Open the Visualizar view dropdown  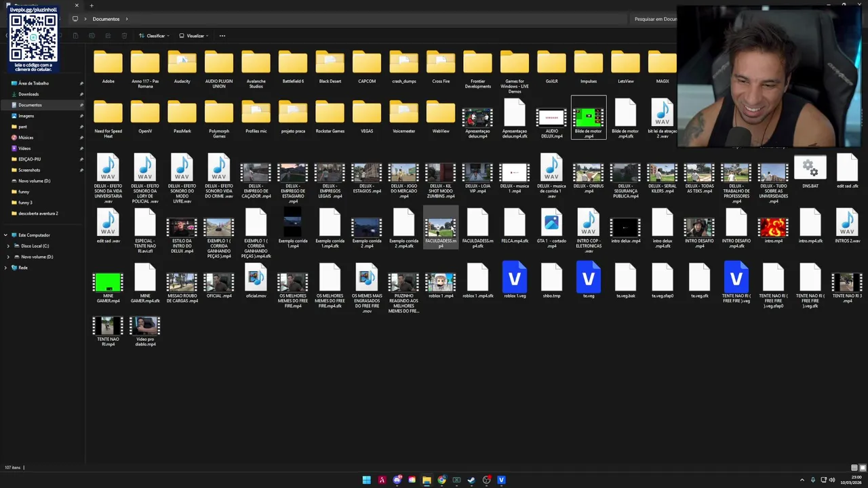(x=194, y=36)
